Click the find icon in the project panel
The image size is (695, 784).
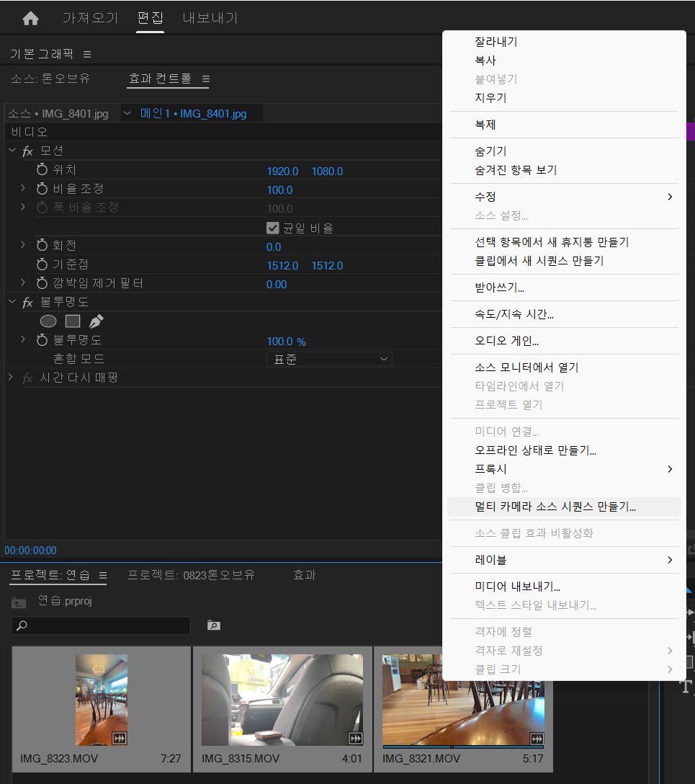(213, 625)
